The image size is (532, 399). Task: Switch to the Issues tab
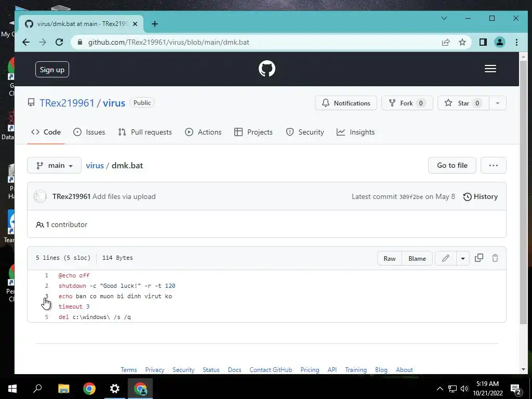89,132
